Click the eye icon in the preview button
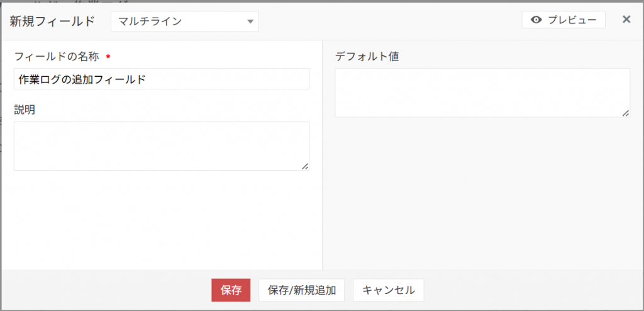 point(536,20)
